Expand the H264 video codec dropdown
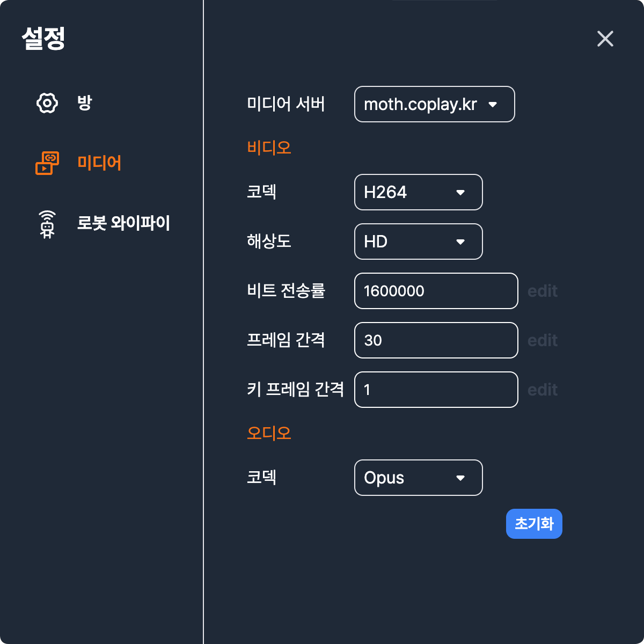The image size is (644, 644). (419, 192)
